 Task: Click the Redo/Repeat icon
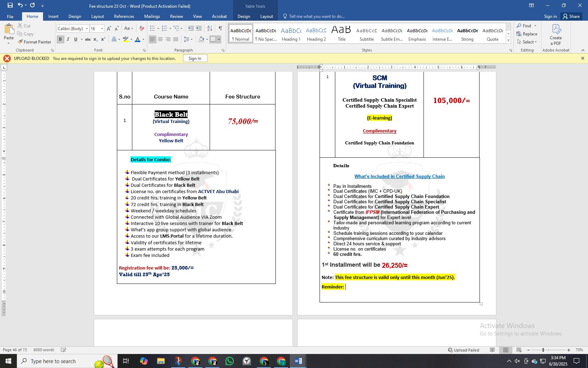coord(33,5)
